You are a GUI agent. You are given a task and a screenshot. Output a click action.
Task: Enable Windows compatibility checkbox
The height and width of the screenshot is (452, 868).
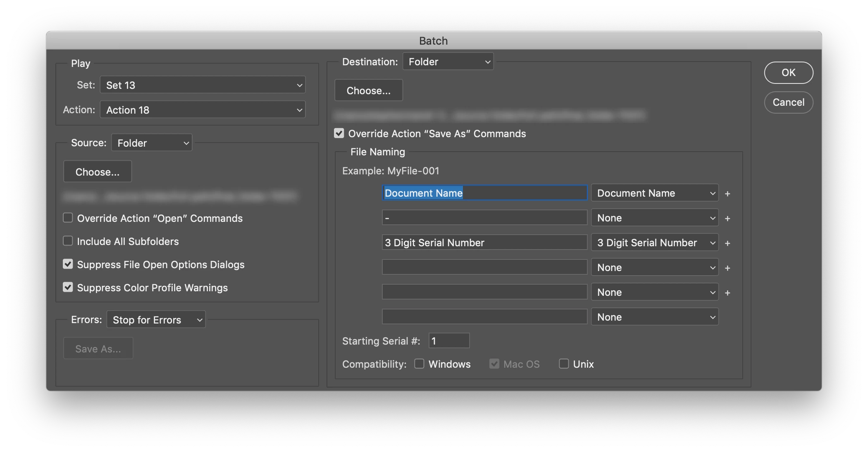[x=419, y=364]
